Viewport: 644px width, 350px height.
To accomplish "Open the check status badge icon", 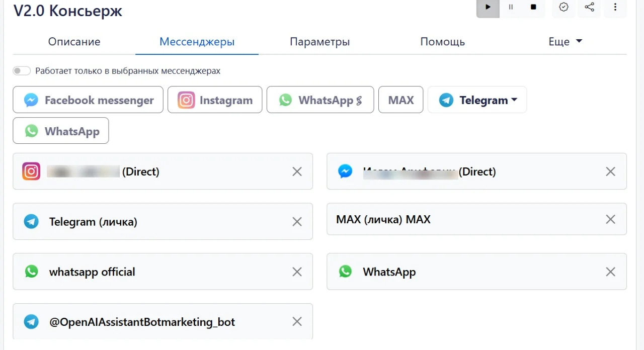I will point(564,8).
